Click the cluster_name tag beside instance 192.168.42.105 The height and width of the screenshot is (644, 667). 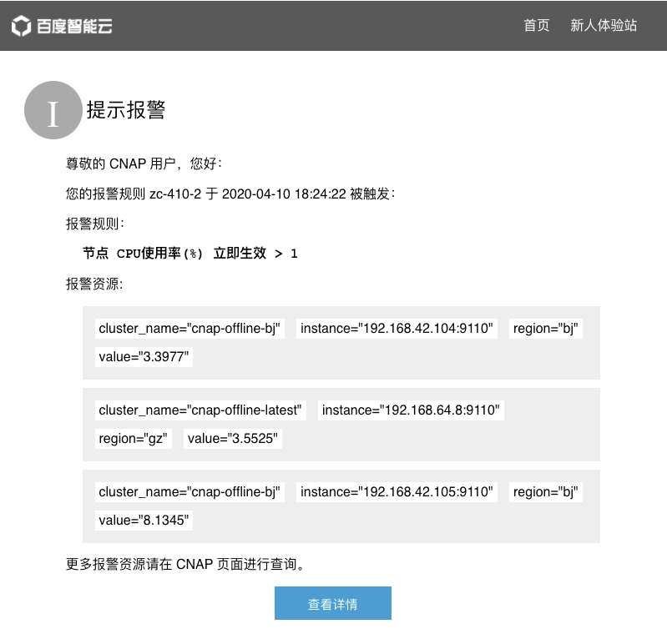pos(189,492)
